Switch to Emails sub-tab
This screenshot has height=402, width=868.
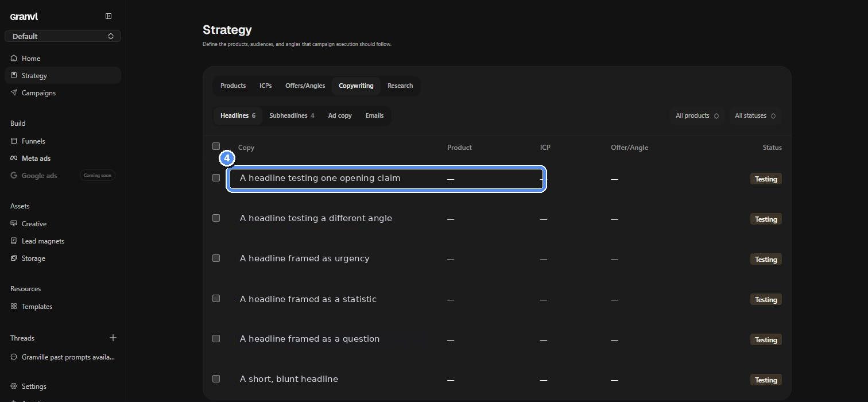point(374,115)
